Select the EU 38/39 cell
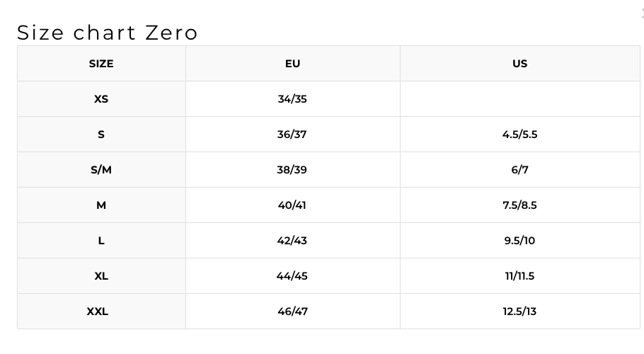This screenshot has height=354, width=644. [x=292, y=170]
